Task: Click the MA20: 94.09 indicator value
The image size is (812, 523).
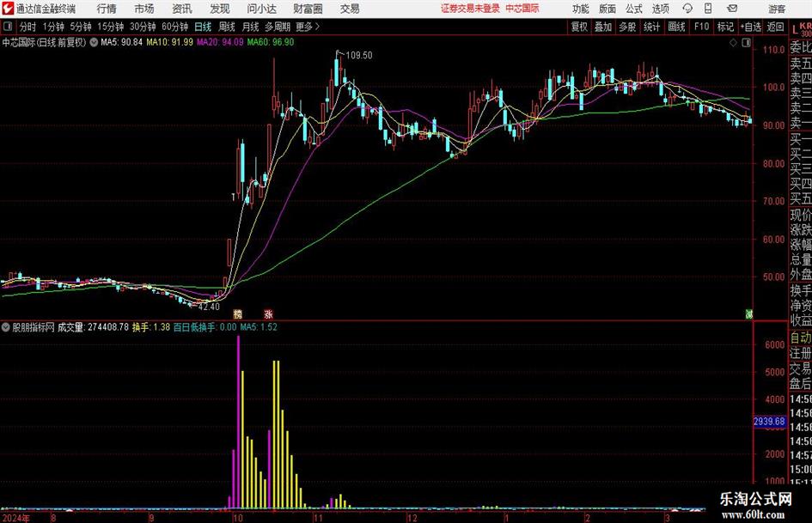Action: (x=220, y=42)
